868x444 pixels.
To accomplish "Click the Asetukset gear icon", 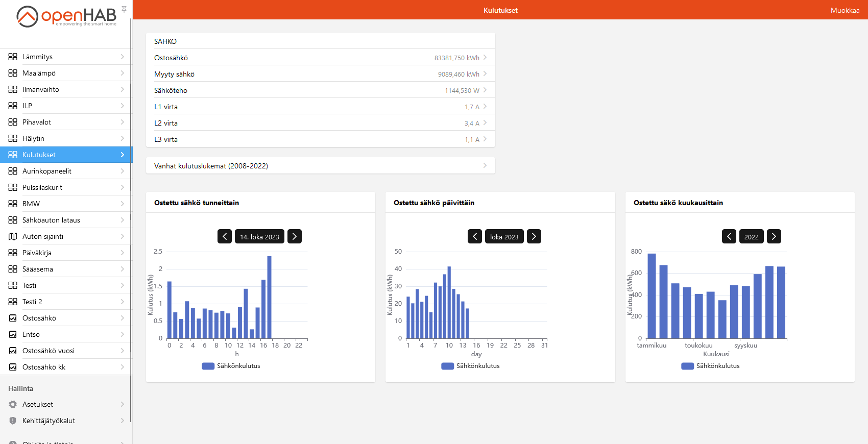I will coord(13,404).
